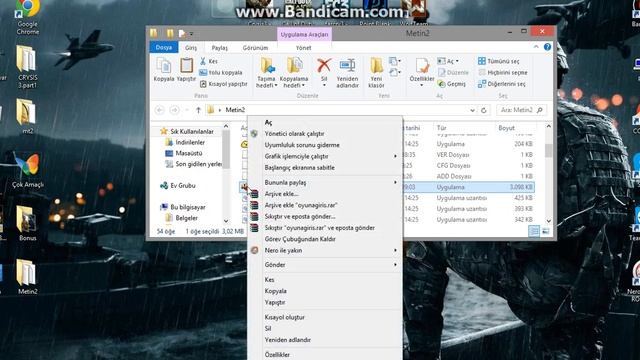Choose Özellikler in context menu
Image resolution: width=640 pixels, height=360 pixels.
(x=324, y=355)
